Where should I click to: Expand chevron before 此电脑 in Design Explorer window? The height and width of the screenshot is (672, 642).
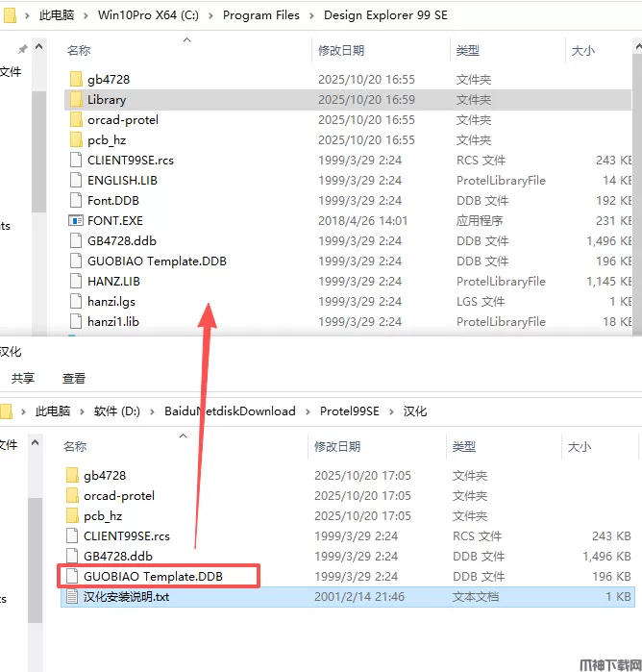tap(28, 15)
